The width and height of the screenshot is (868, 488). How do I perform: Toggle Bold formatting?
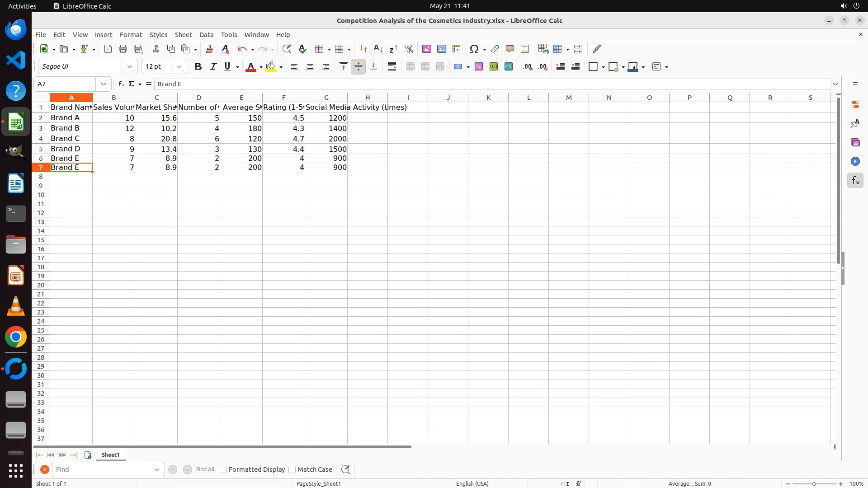(x=198, y=66)
